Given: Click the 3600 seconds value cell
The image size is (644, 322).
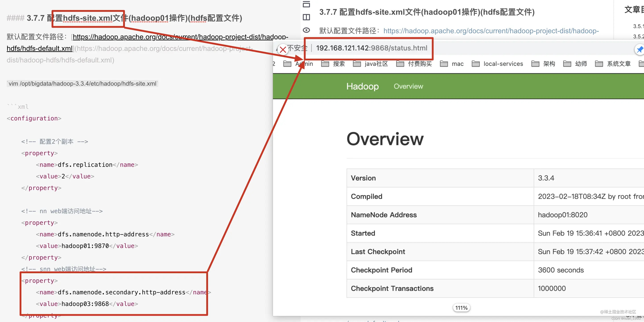Looking at the screenshot, I should tap(561, 270).
